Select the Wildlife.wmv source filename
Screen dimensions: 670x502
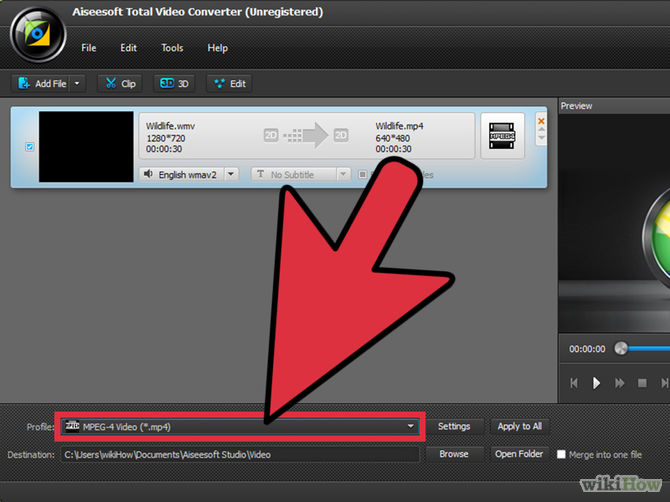(170, 126)
